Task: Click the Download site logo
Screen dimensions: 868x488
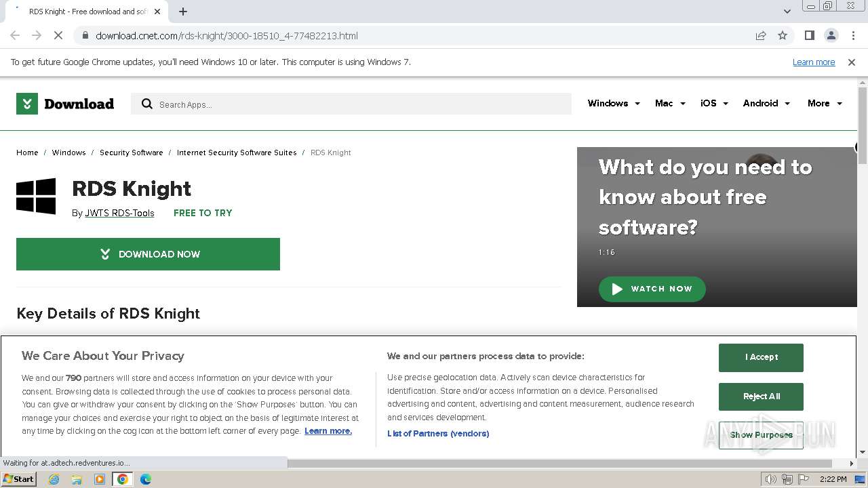Action: pos(65,104)
